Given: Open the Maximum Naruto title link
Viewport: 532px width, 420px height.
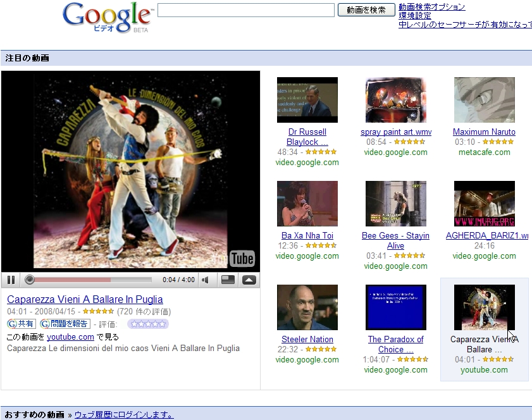Looking at the screenshot, I should 484,132.
